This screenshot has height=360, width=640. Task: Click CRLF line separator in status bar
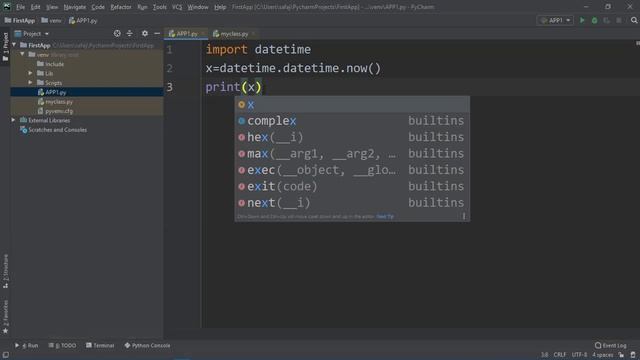[560, 355]
